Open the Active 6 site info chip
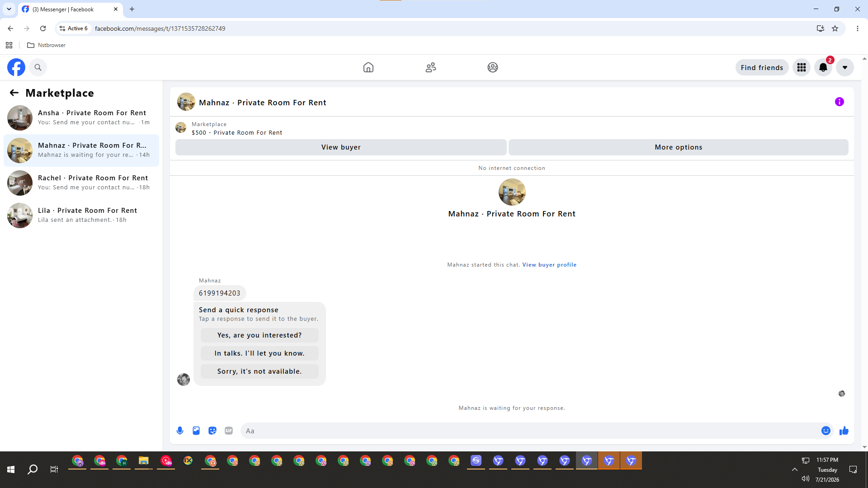Screen dimensions: 868x488 point(74,28)
